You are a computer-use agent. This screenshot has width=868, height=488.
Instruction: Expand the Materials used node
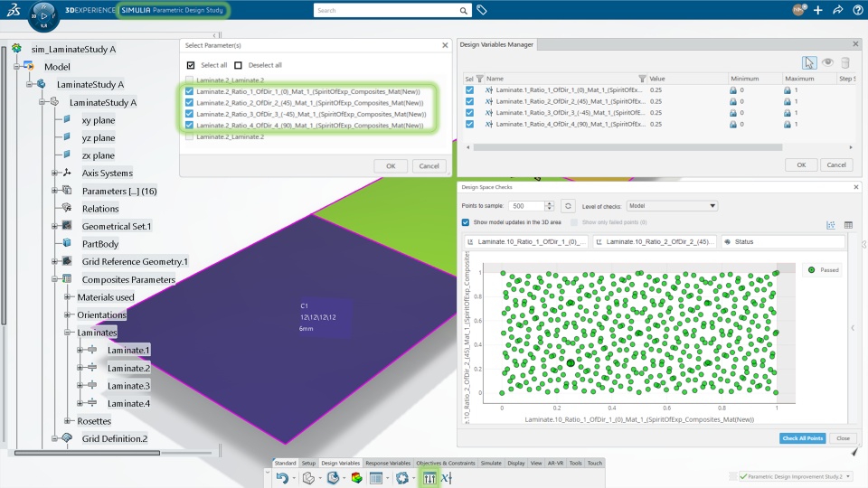point(67,297)
